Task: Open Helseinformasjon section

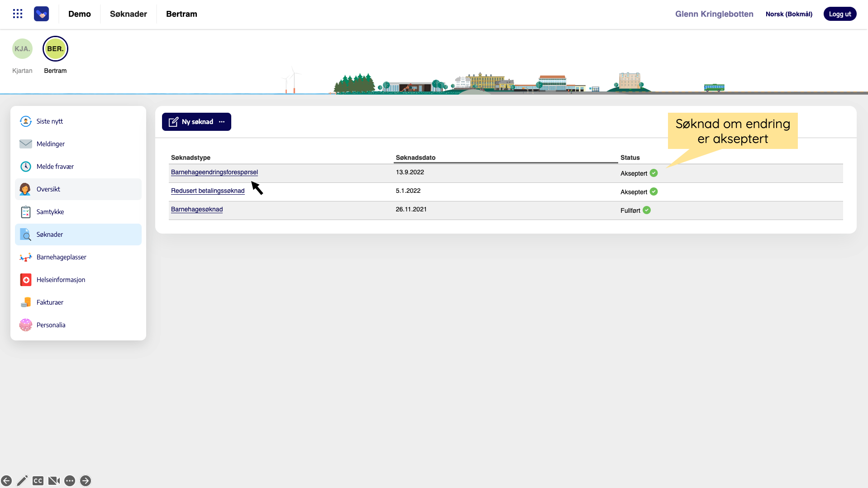Action: 61,280
